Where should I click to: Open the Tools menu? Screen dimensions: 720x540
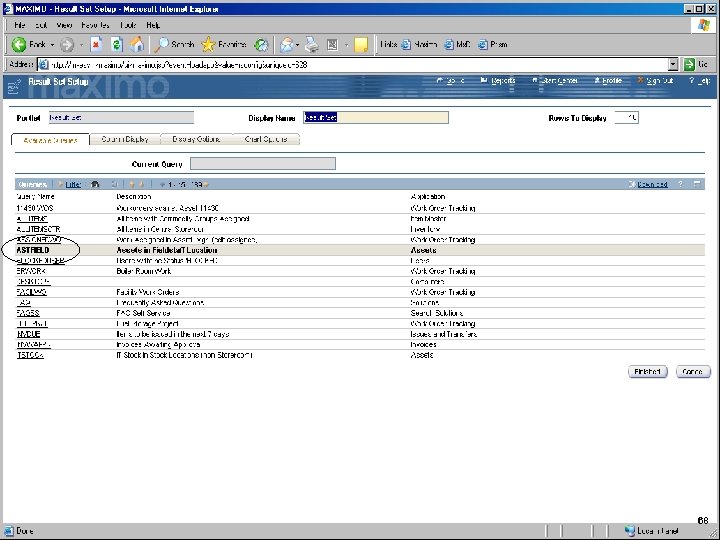(x=129, y=25)
